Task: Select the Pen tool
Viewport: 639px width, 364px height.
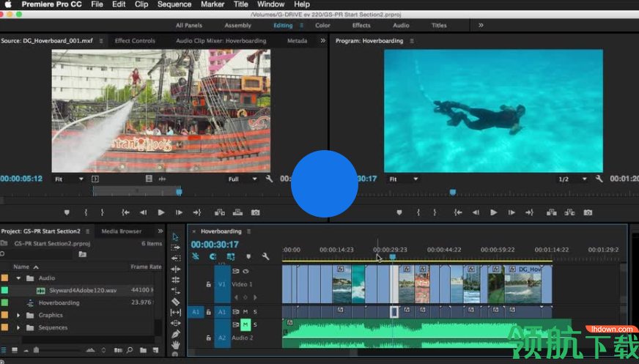Action: [x=175, y=334]
